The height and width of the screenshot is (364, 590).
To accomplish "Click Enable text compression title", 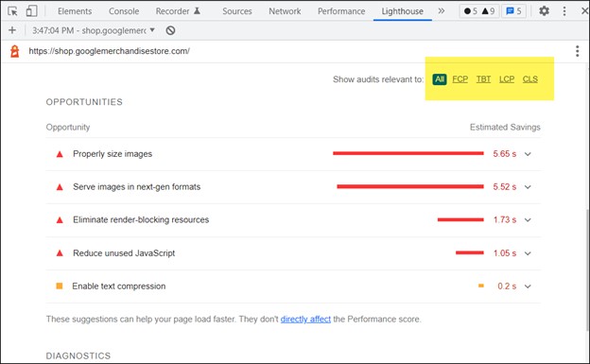I will pyautogui.click(x=119, y=286).
